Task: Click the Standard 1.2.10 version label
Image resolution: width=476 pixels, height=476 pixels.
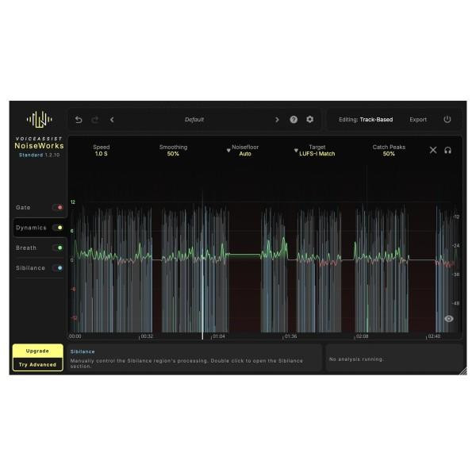Action: [x=39, y=155]
